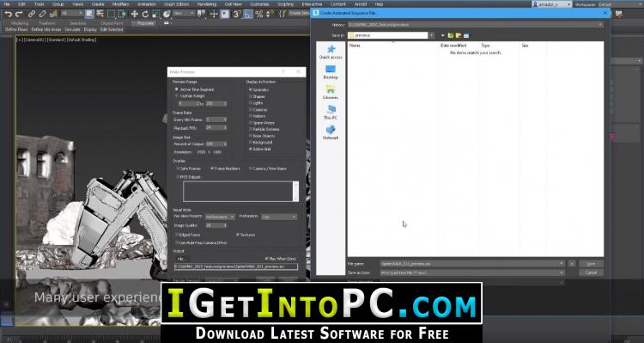The width and height of the screenshot is (644, 343).
Task: Open the Preference visual style dropdown
Action: 279,217
